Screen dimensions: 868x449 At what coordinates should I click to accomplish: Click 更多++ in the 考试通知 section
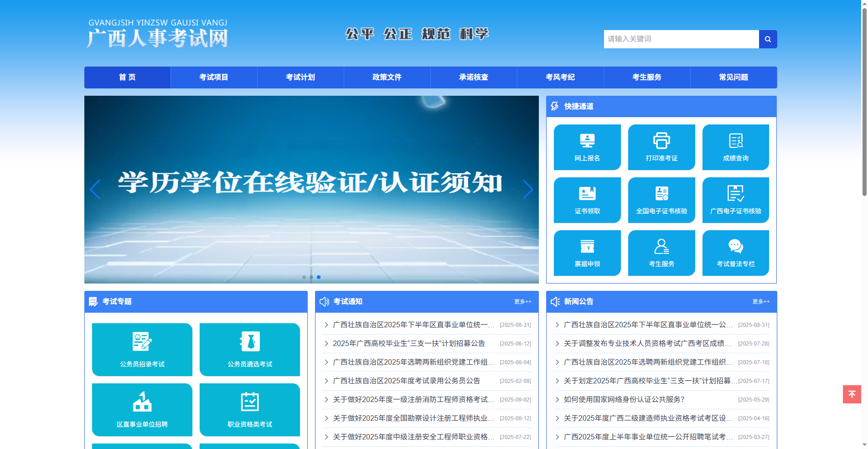coord(522,301)
